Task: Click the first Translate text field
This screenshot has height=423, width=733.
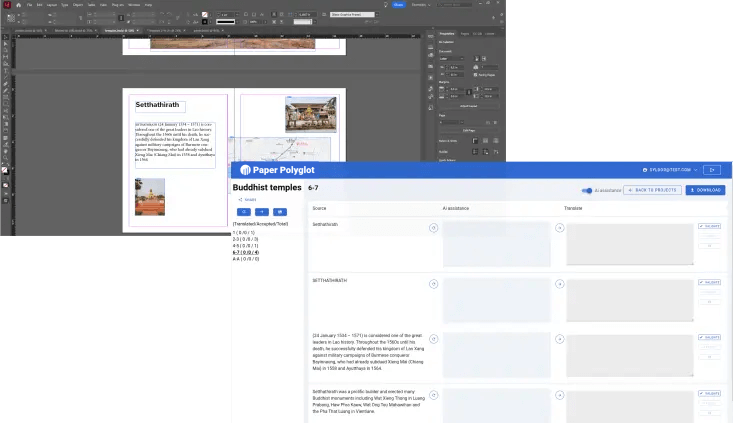Action: click(x=630, y=244)
